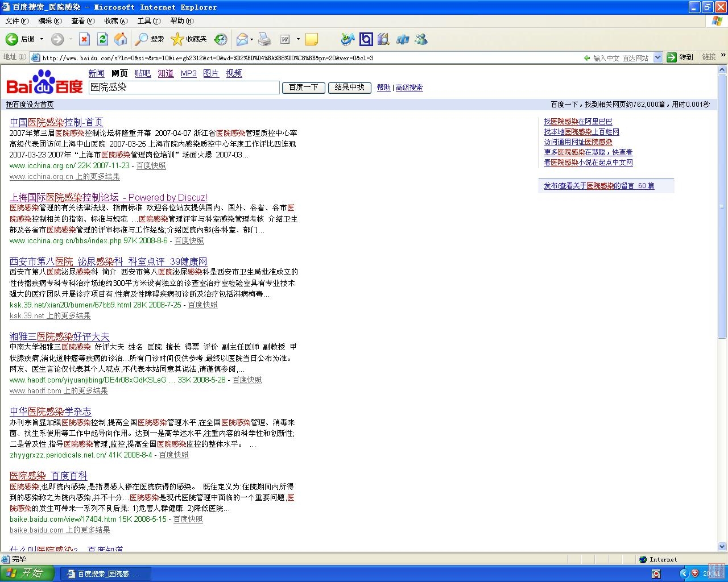Click the square blue spiral toolbar icon
The image size is (728, 582).
366,39
